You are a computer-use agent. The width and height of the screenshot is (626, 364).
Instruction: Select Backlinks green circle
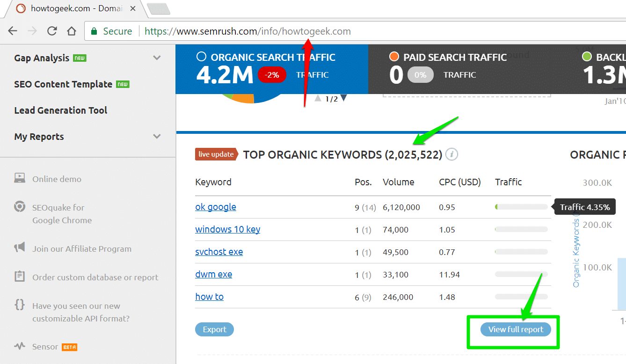(x=587, y=57)
